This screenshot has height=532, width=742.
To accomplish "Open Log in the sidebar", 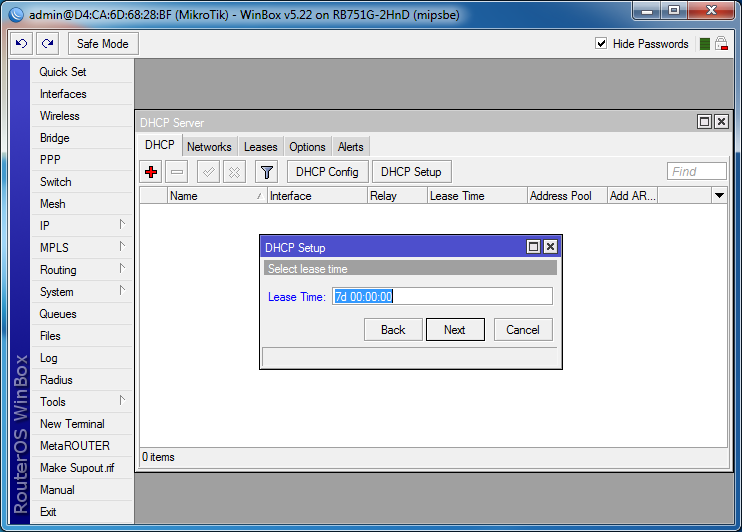I will coord(81,358).
